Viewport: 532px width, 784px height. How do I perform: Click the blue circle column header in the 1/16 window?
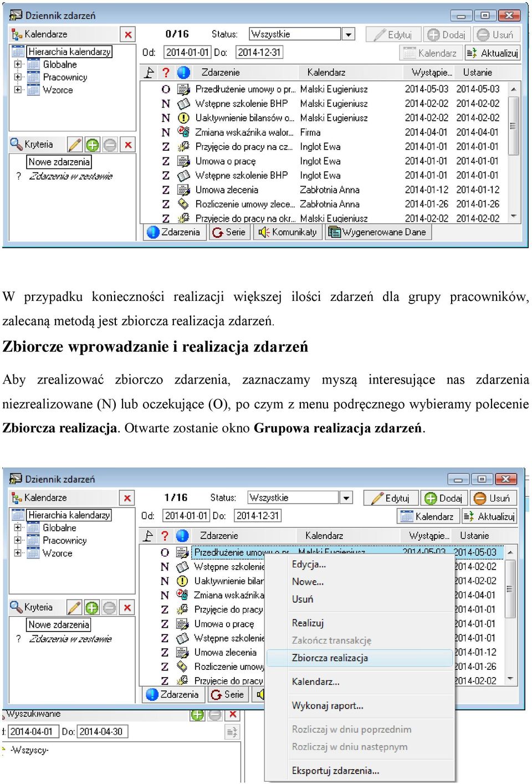click(x=182, y=536)
